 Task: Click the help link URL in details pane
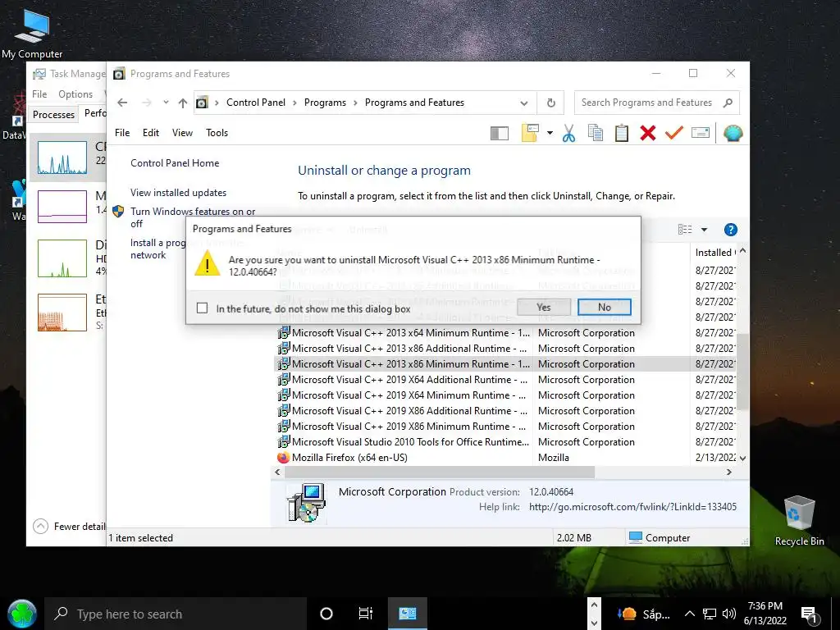[632, 507]
